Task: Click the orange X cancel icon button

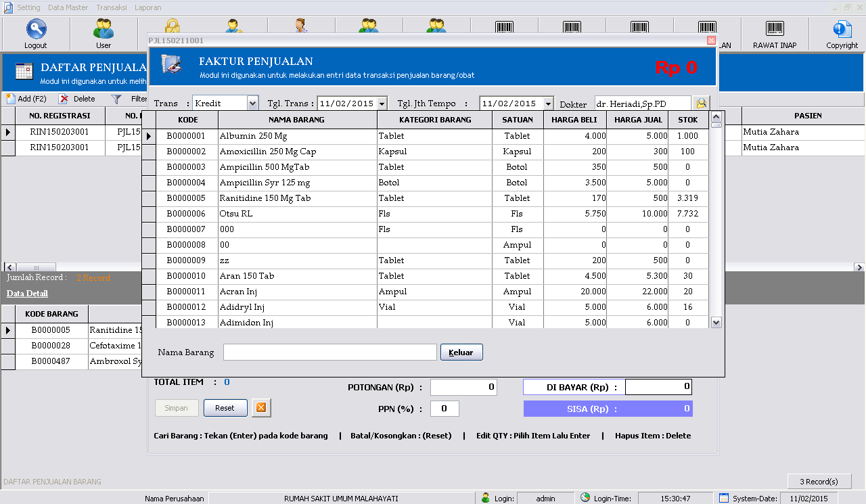Action: point(262,408)
